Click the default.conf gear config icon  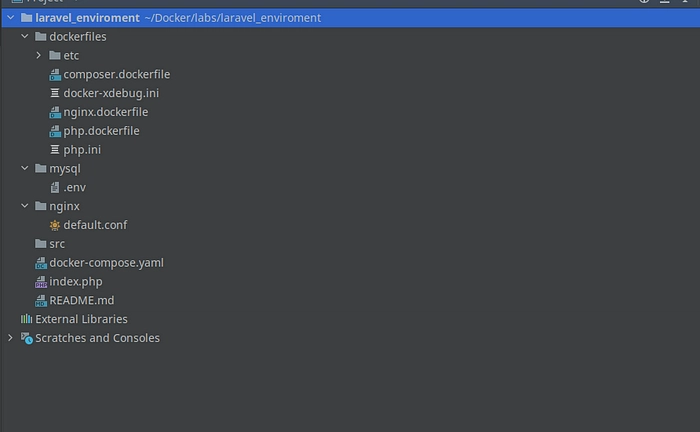pyautogui.click(x=55, y=225)
